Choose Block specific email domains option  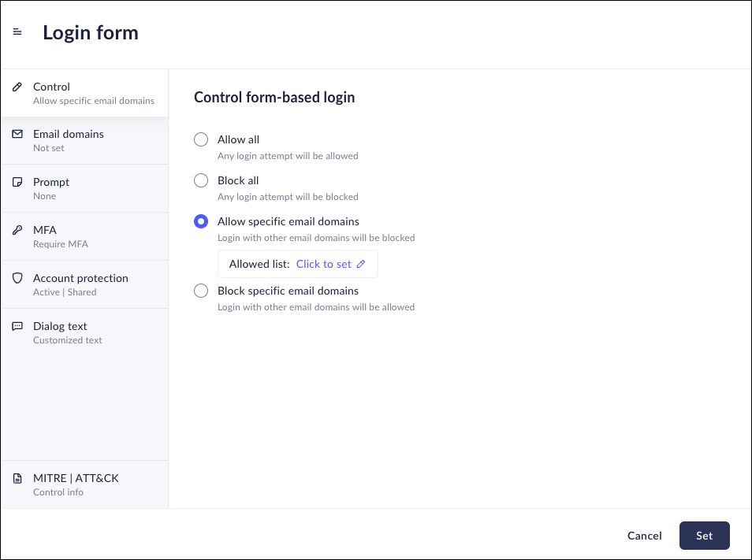[201, 291]
